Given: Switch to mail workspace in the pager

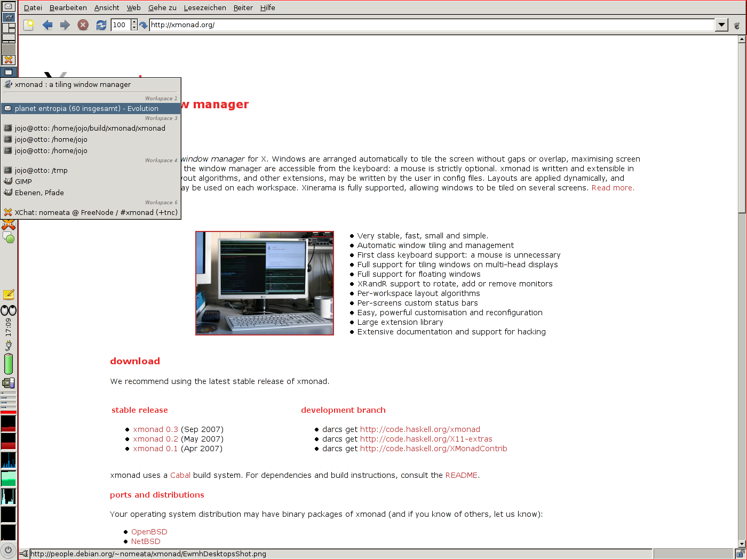Looking at the screenshot, I should pyautogui.click(x=9, y=7).
